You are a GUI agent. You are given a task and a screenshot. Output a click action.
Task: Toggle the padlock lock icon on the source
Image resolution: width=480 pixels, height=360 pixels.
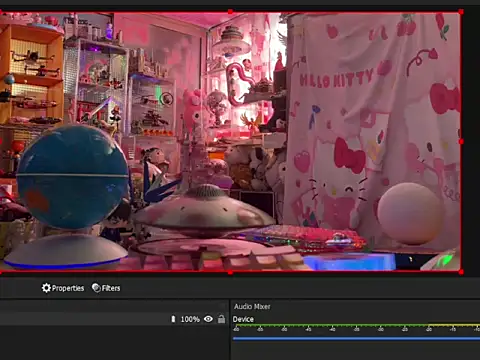(221, 319)
